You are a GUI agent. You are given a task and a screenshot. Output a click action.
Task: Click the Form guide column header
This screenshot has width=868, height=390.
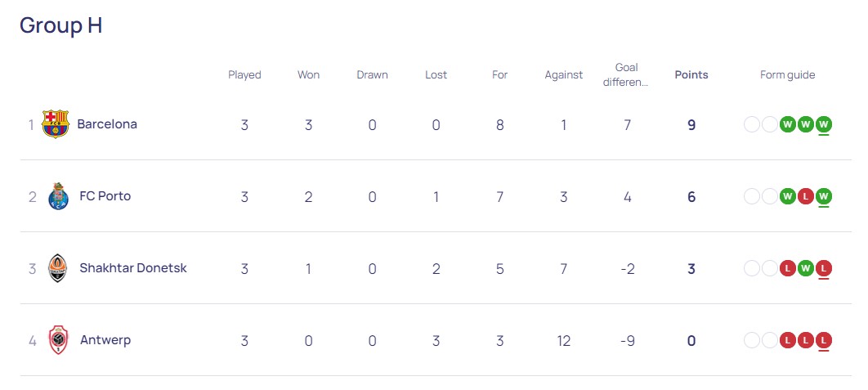(787, 74)
